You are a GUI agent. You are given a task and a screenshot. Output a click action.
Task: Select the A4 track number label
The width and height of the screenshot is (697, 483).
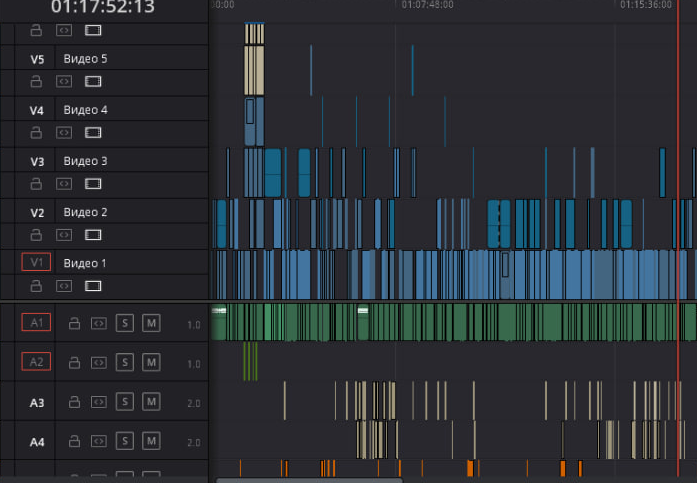(x=37, y=442)
